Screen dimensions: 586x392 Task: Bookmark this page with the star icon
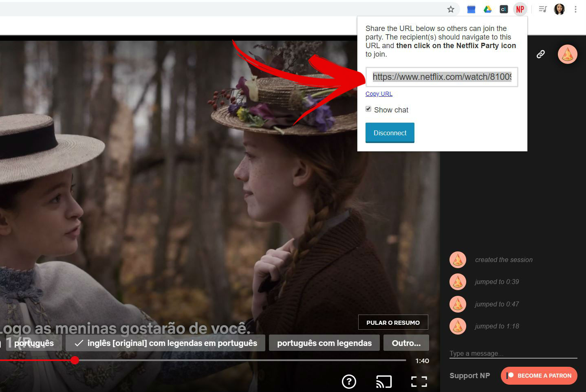point(450,9)
